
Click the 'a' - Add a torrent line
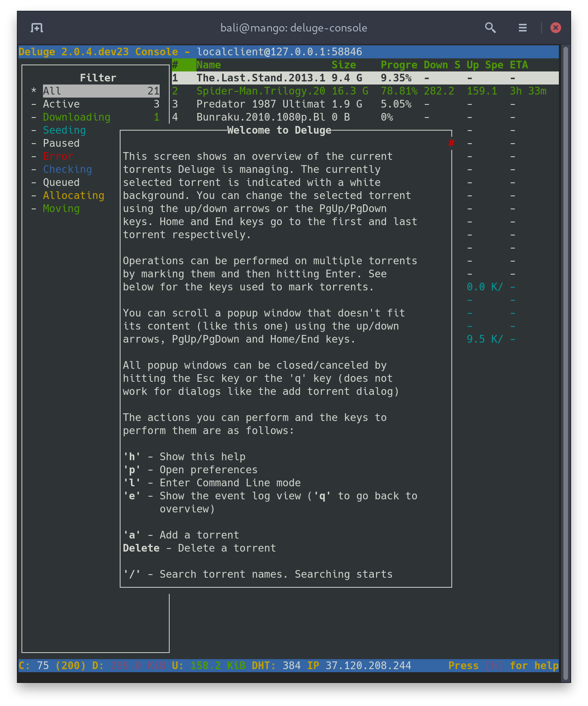click(x=181, y=535)
